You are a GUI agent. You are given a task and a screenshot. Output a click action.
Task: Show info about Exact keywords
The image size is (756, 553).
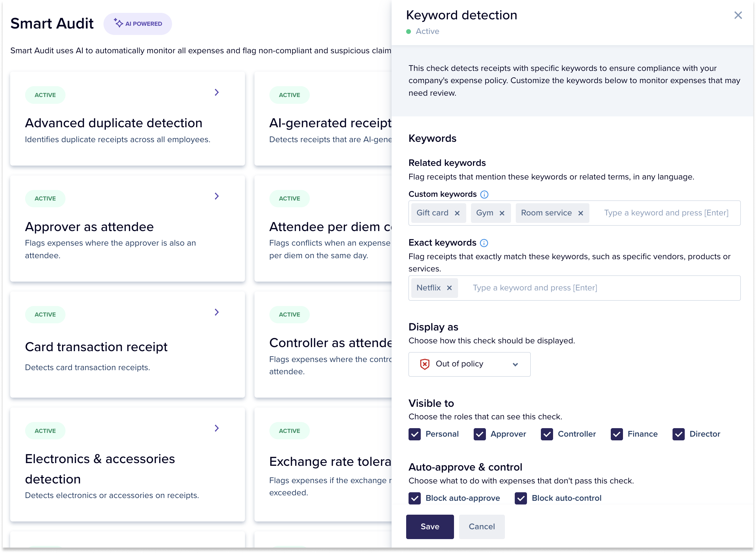[484, 243]
